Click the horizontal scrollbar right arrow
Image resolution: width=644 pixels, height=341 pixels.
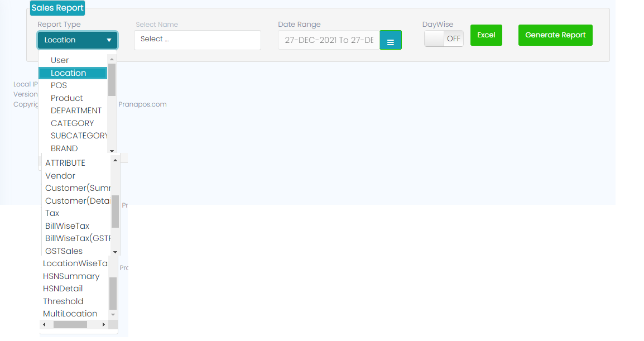104,324
